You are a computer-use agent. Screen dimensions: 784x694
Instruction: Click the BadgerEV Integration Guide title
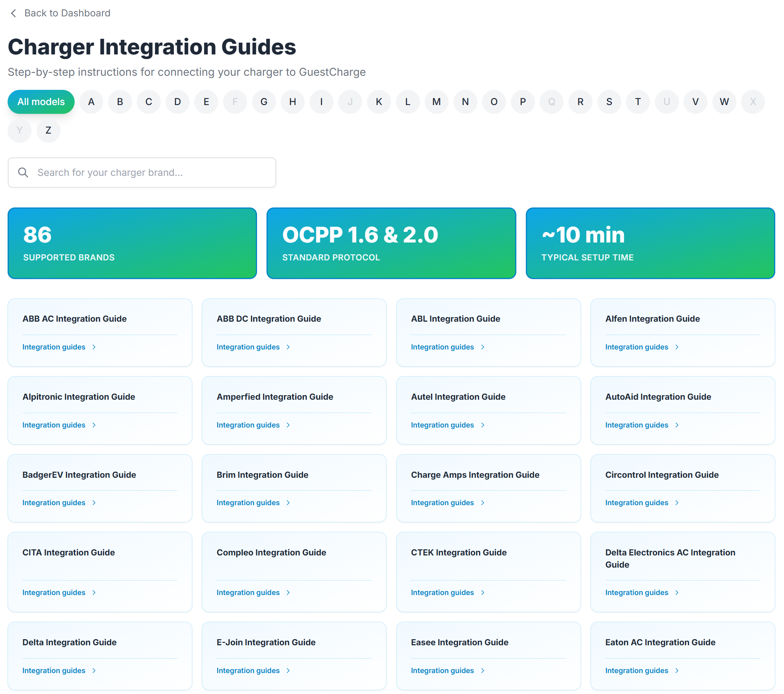click(x=80, y=475)
